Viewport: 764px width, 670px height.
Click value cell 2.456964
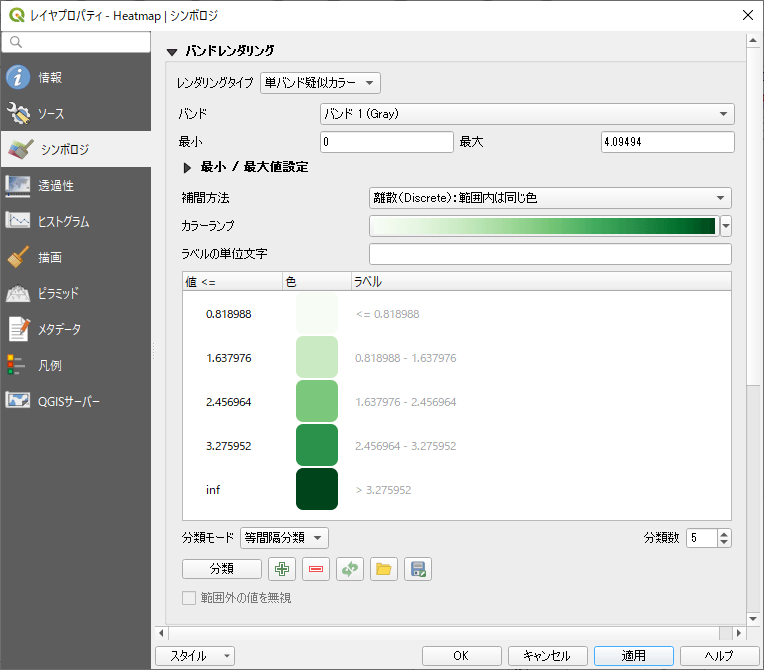point(229,402)
